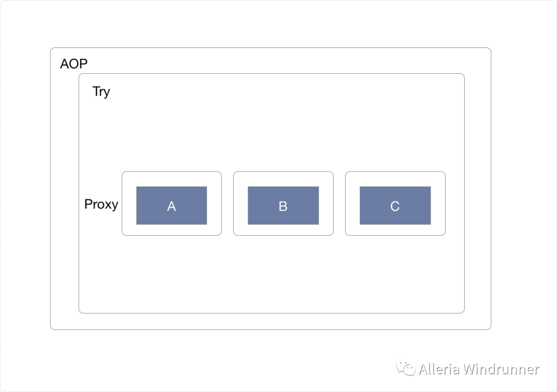Open the Alleria Windrunner watermark text
Viewport: 557px width, 392px height.
point(479,369)
